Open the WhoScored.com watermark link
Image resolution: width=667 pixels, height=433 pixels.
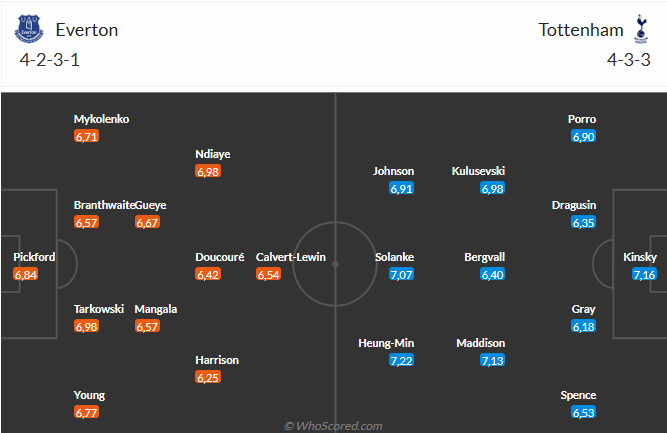pos(333,426)
